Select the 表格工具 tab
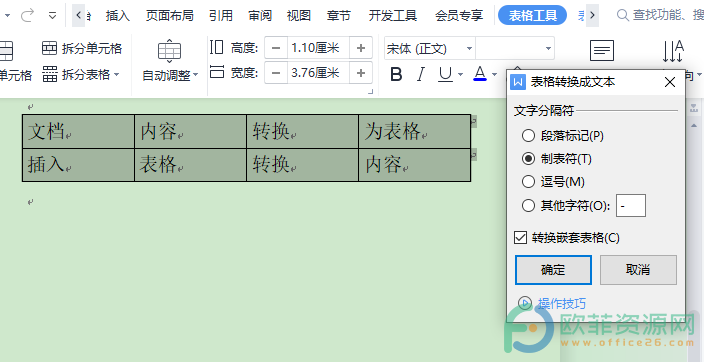This screenshot has width=704, height=362. click(532, 16)
